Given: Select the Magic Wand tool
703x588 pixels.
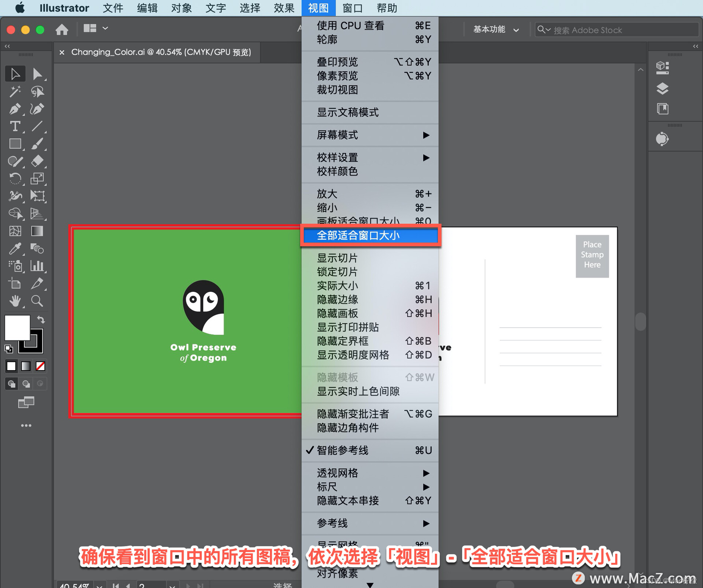Looking at the screenshot, I should 15,92.
